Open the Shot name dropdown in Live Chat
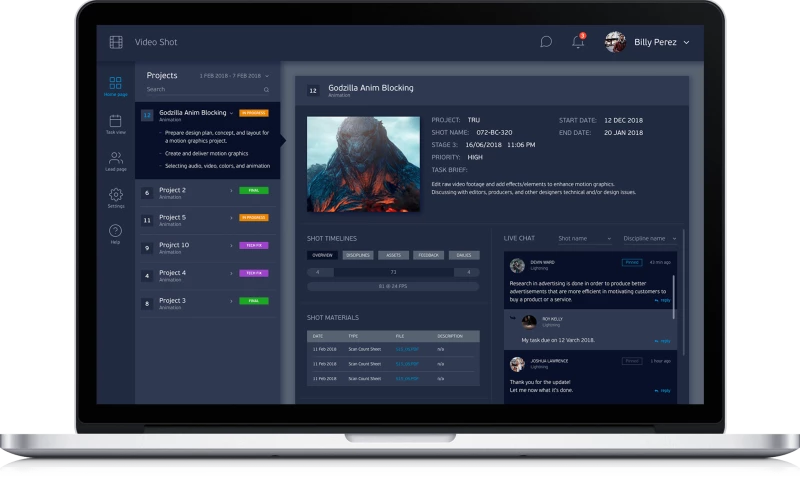This screenshot has width=800, height=480. pyautogui.click(x=585, y=239)
